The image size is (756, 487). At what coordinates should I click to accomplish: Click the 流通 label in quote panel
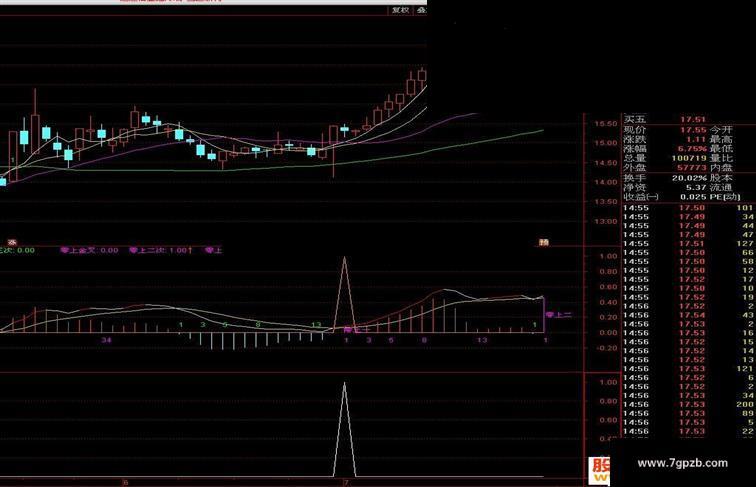[x=721, y=188]
